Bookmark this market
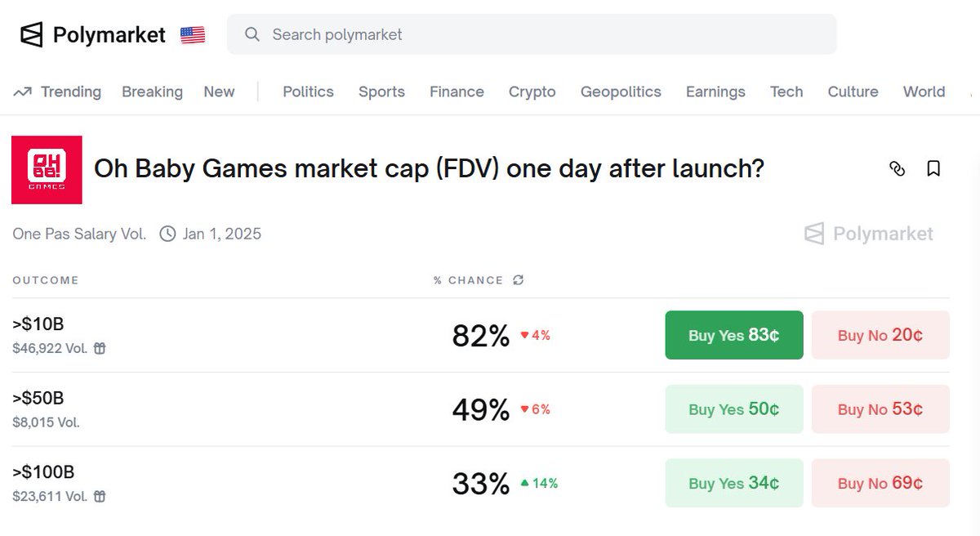 933,168
